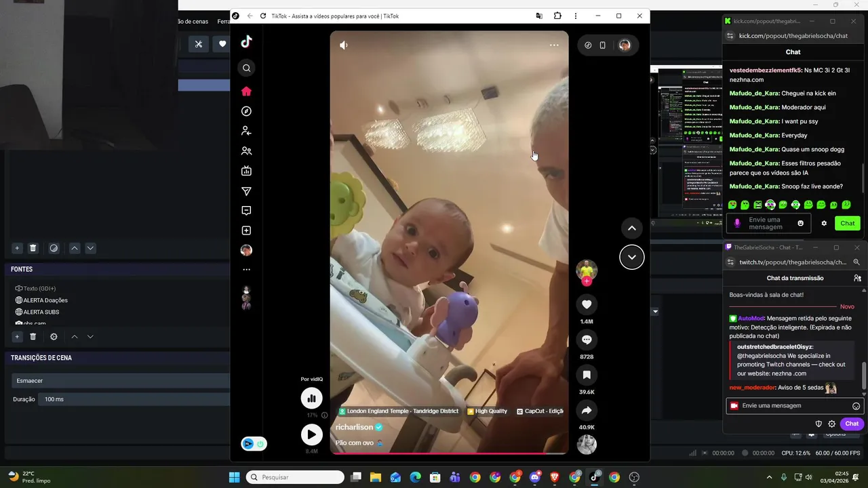Open extensions puzzle icon in TikTok title bar

557,16
